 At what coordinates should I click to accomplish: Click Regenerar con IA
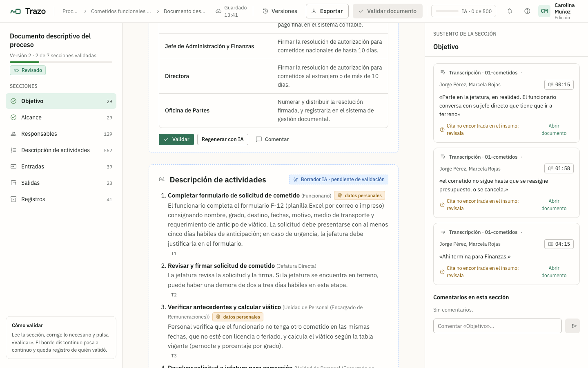[x=223, y=139]
